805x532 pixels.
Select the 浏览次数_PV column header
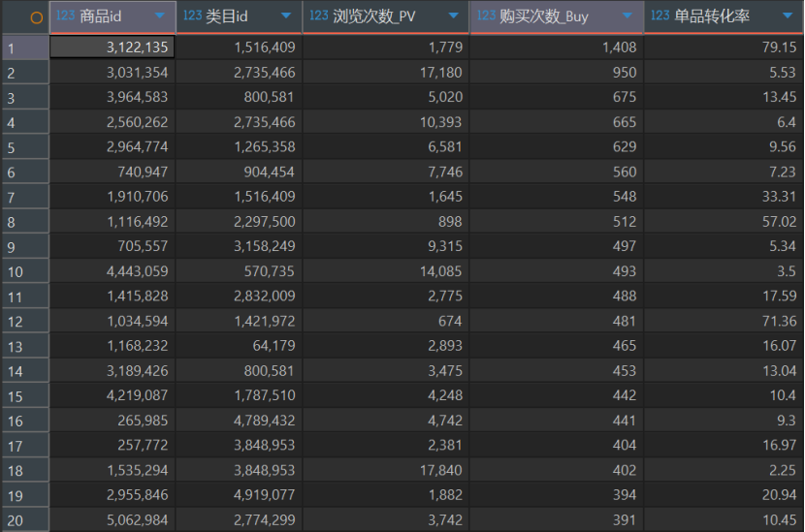click(x=386, y=16)
